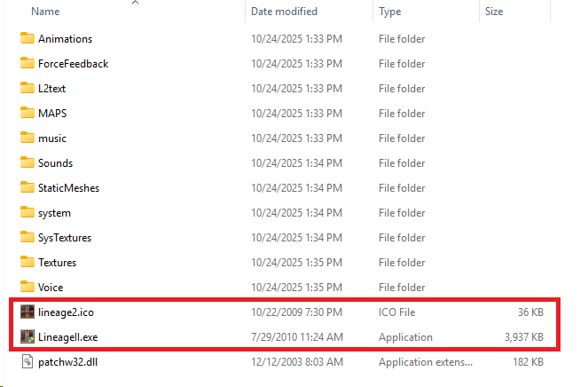Image resolution: width=588 pixels, height=387 pixels.
Task: Click the Voice folder's date modified cell
Action: pyautogui.click(x=296, y=288)
